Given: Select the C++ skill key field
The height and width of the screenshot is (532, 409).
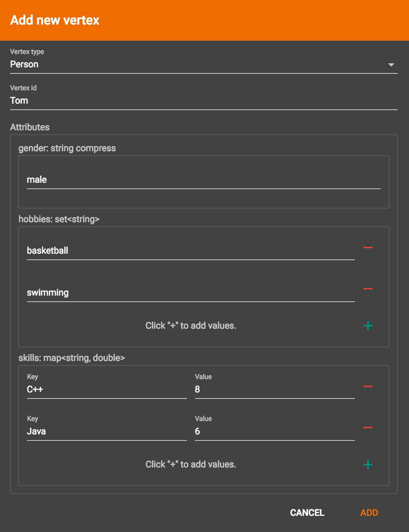Looking at the screenshot, I should (x=106, y=389).
